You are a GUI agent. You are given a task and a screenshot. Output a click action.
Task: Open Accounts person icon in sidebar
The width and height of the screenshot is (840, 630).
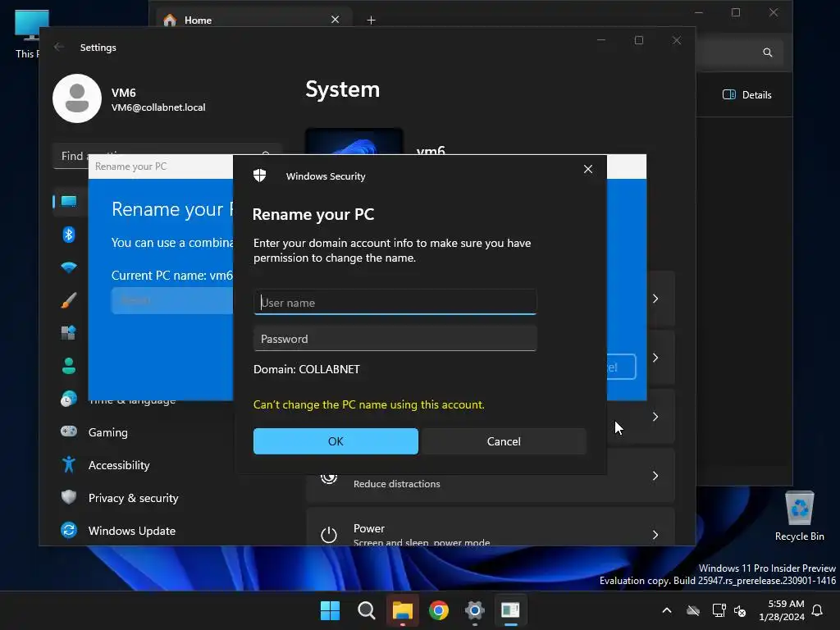[69, 366]
